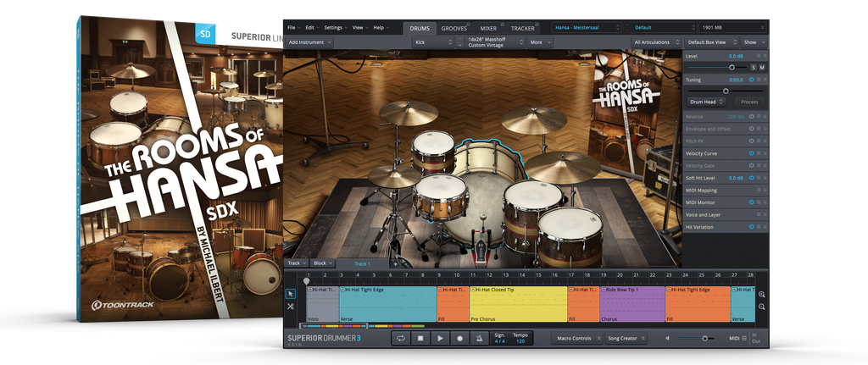The image size is (868, 365).
Task: Open the Add Instrument dropdown
Action: point(310,42)
